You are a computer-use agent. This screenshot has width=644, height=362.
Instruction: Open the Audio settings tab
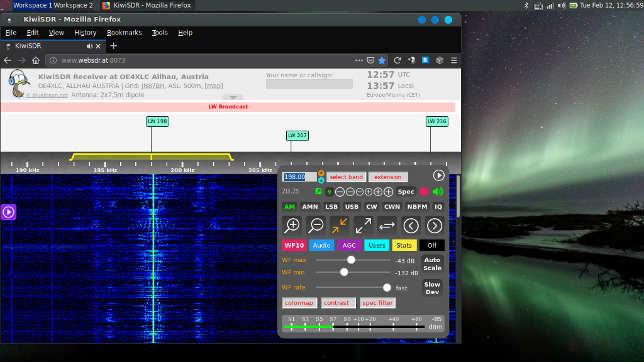(321, 246)
